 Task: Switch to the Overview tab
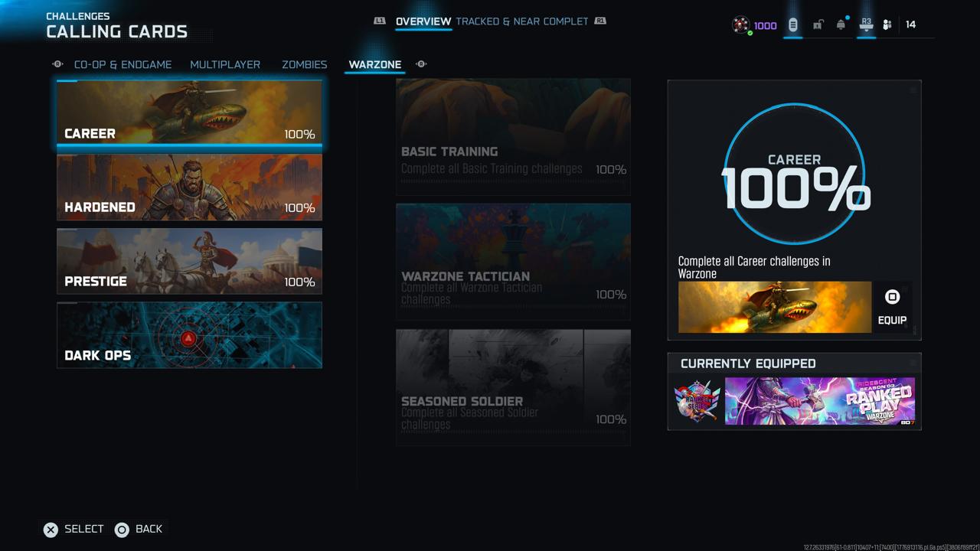click(x=423, y=21)
